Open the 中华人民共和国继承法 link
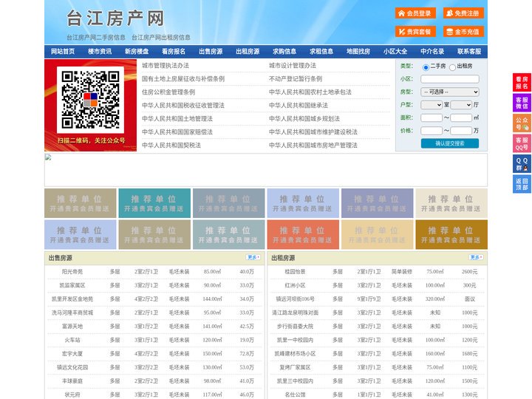This screenshot has width=532, height=399. 299,105
